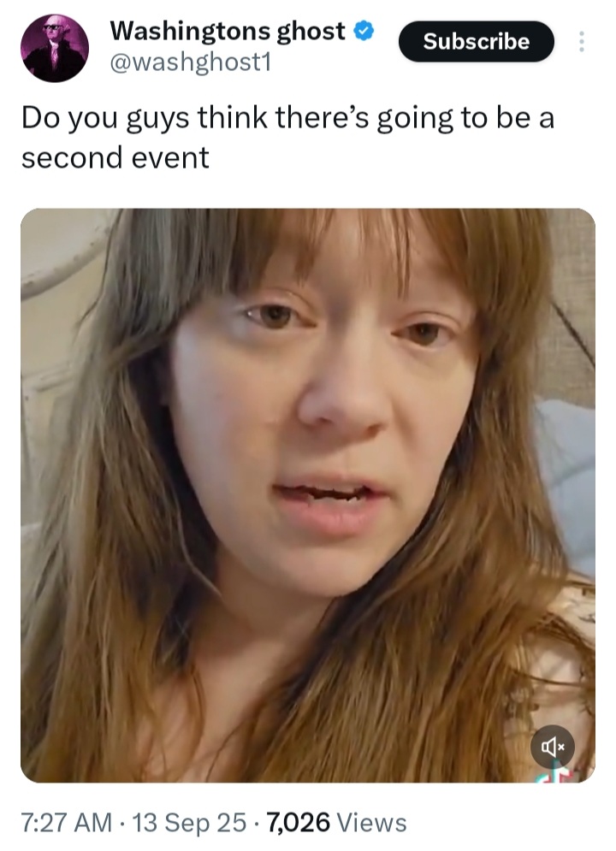The image size is (616, 851).
Task: Click the sunglasses portrait in the avatar
Action: click(55, 48)
